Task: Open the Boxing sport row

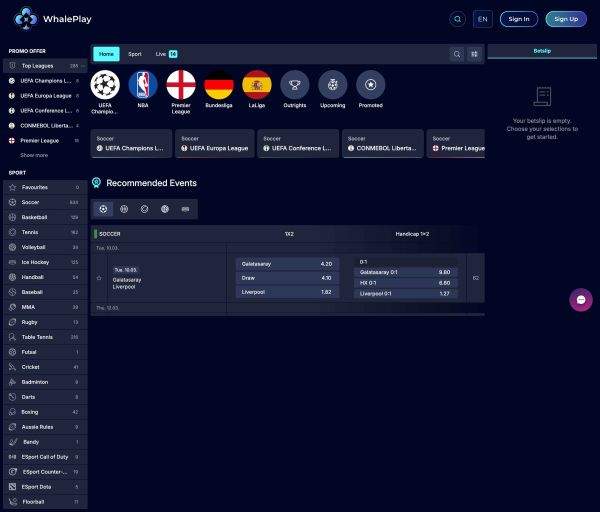Action: (45, 412)
